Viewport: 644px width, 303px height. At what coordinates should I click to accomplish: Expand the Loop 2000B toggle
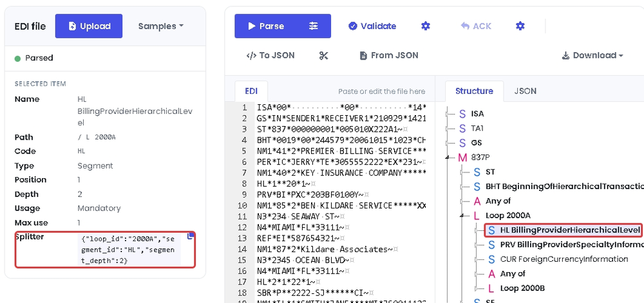coord(477,288)
